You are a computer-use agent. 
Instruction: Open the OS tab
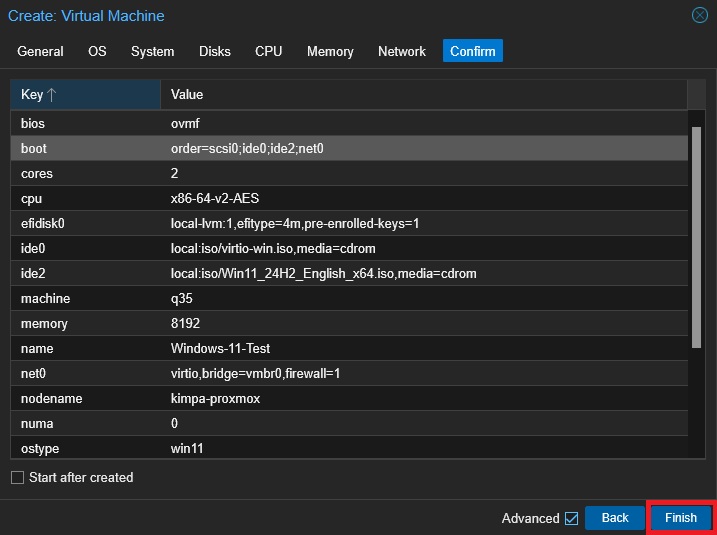click(x=97, y=51)
